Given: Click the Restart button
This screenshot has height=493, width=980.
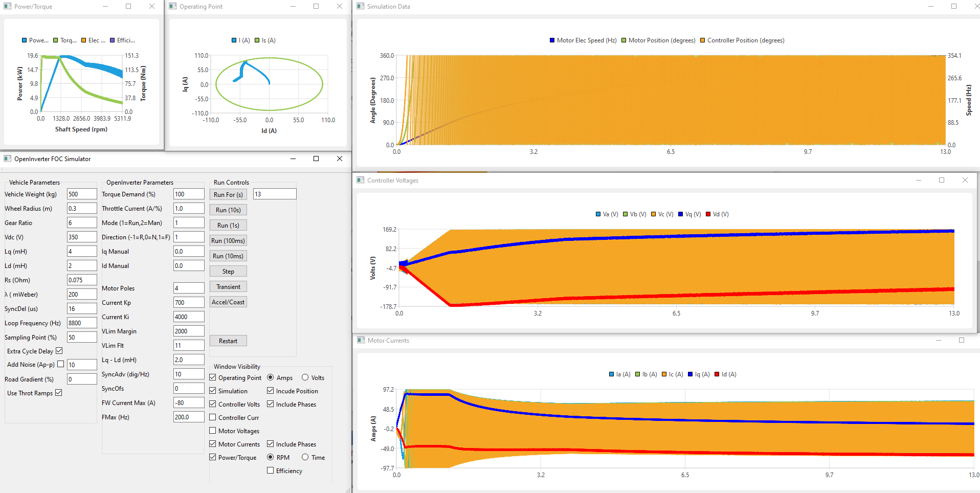Looking at the screenshot, I should coord(228,341).
